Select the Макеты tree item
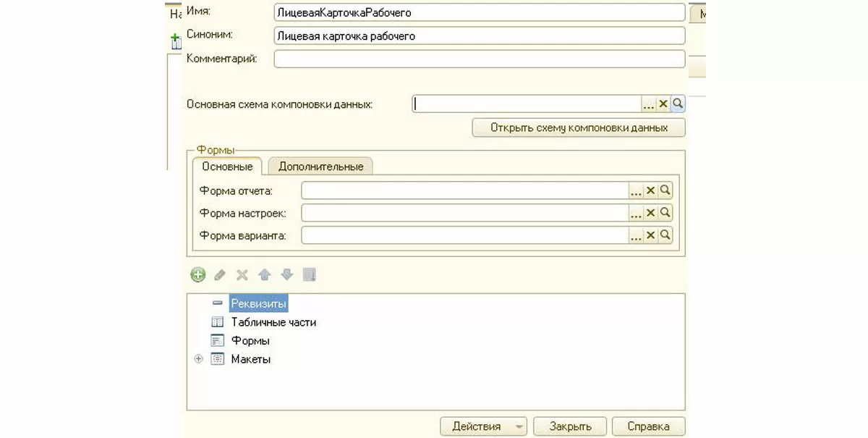This screenshot has width=868, height=438. pyautogui.click(x=251, y=359)
